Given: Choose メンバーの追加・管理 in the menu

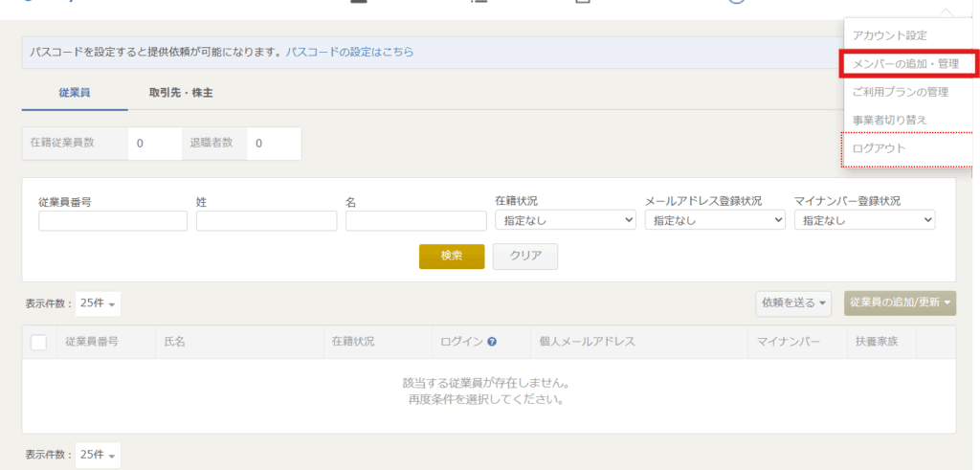Looking at the screenshot, I should (x=905, y=64).
